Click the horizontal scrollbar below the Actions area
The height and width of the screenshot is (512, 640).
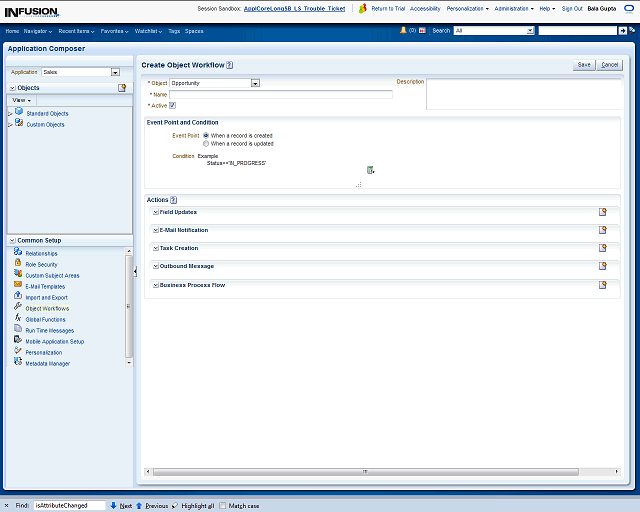(365, 471)
